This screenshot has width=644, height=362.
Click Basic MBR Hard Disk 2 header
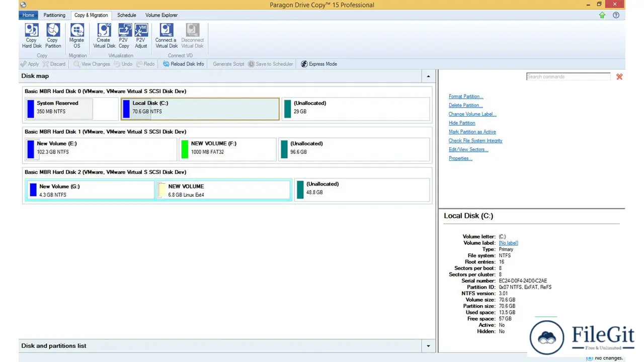point(106,172)
